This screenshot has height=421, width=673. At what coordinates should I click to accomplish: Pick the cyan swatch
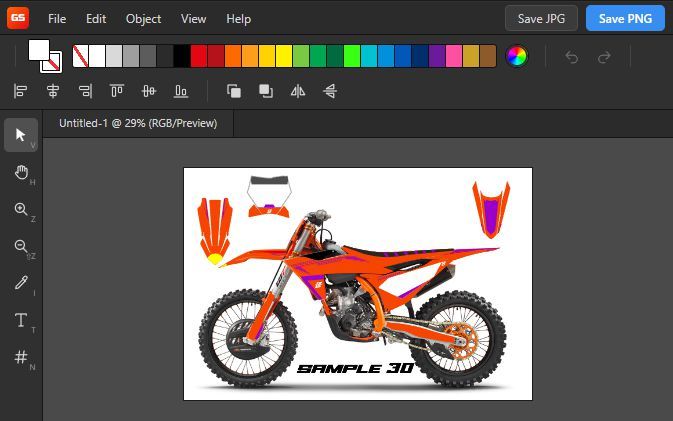click(x=369, y=56)
